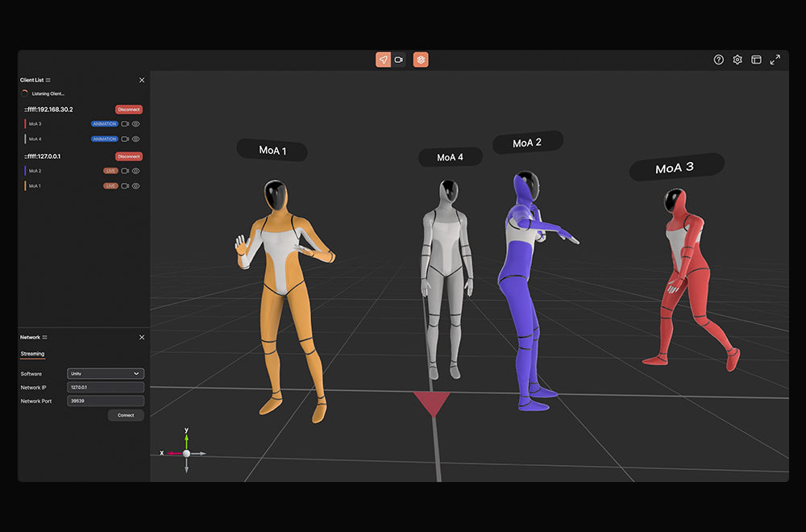
Task: Click the magenta X axis arrow on gizmo
Action: pos(174,453)
